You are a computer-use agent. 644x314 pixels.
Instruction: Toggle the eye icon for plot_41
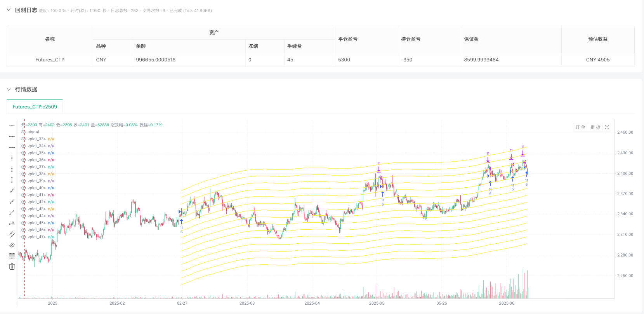(x=23, y=195)
